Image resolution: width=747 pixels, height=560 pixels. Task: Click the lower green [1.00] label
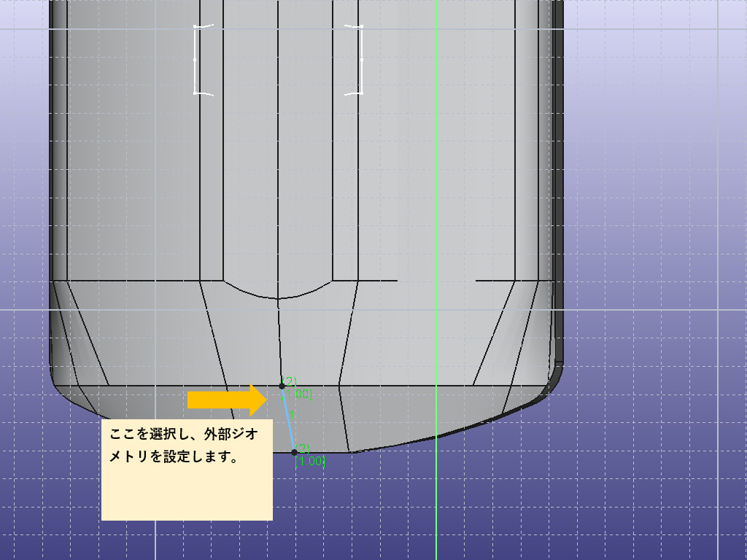tap(310, 461)
